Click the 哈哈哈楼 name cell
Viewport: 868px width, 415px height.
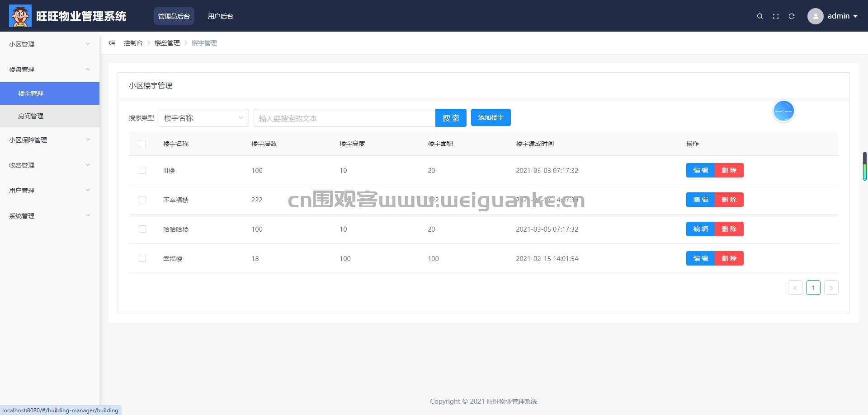(176, 229)
